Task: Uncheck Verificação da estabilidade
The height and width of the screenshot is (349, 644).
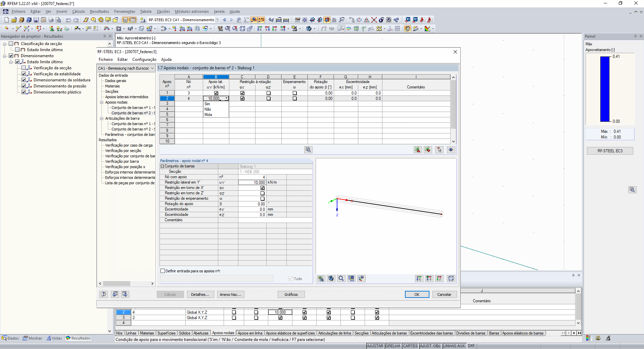Action: coord(24,74)
